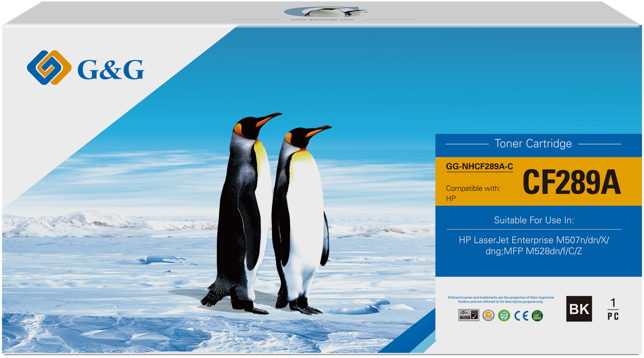Screen dimensions: 644x358
Task: Click the trademark disclaimer text
Action: pos(500,299)
